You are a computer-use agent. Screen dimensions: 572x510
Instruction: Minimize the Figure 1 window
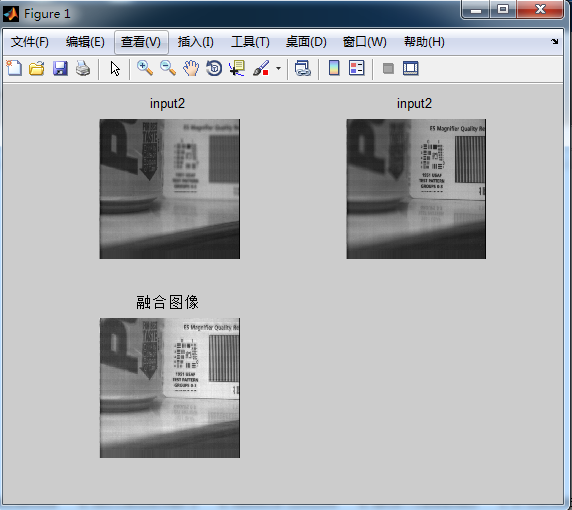click(476, 9)
